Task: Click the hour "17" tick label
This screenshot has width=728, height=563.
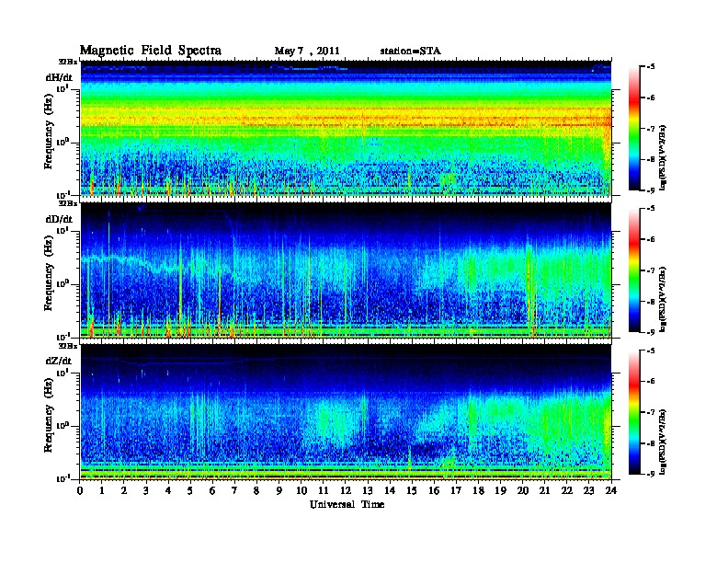Action: 457,490
